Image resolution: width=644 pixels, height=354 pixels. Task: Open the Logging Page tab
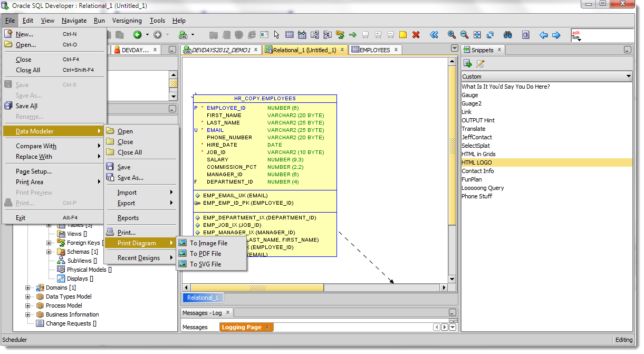[x=242, y=327]
